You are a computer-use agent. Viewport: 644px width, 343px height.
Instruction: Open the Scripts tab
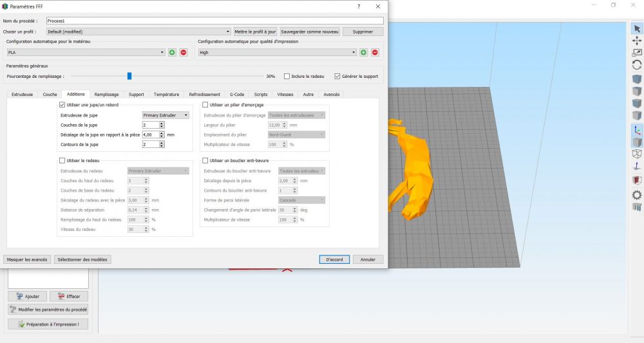[261, 95]
